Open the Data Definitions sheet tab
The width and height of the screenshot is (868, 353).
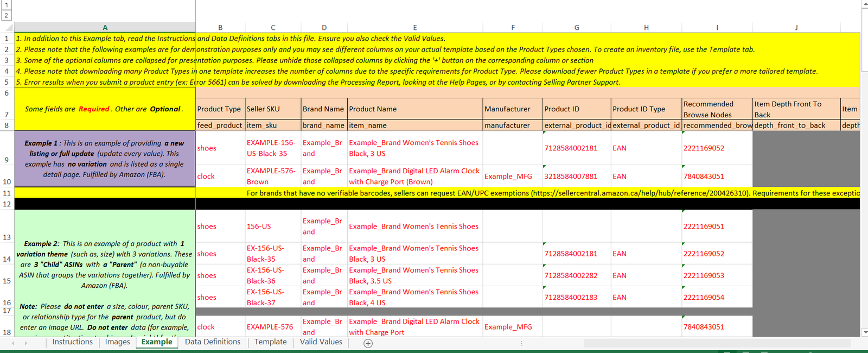pyautogui.click(x=212, y=342)
